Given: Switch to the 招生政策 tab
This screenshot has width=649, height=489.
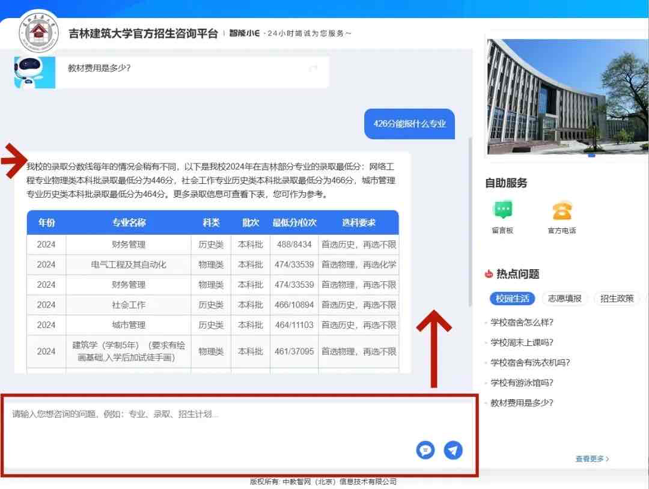Looking at the screenshot, I should click(617, 299).
